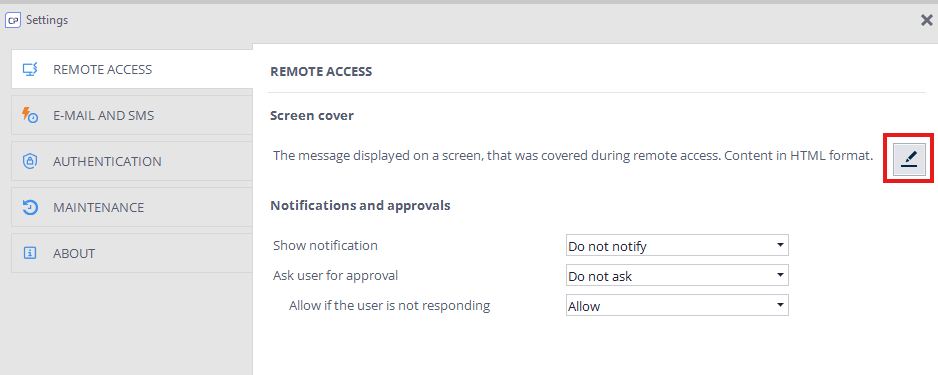Expand the Allow if user not responding dropdown

pyautogui.click(x=677, y=306)
